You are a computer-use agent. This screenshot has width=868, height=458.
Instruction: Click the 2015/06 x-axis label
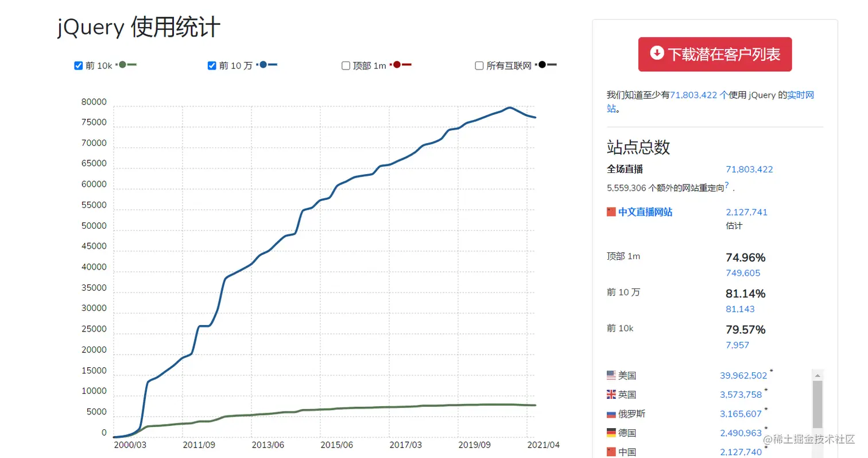(x=336, y=445)
